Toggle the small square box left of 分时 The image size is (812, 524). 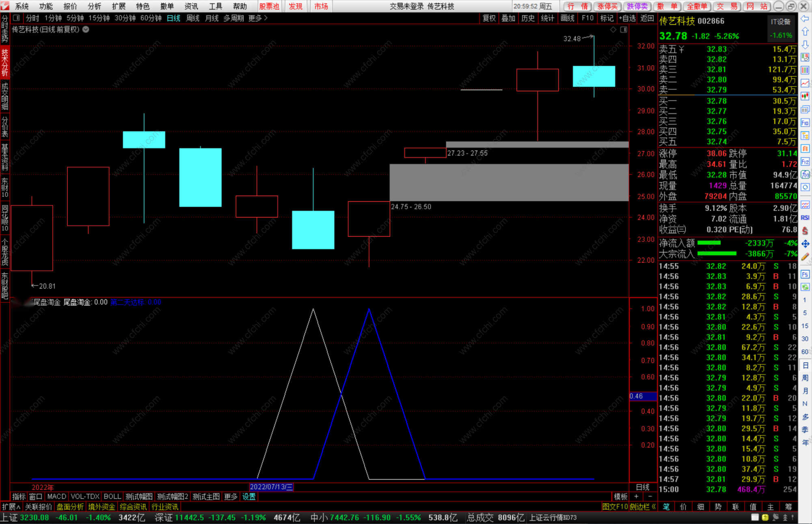point(17,18)
